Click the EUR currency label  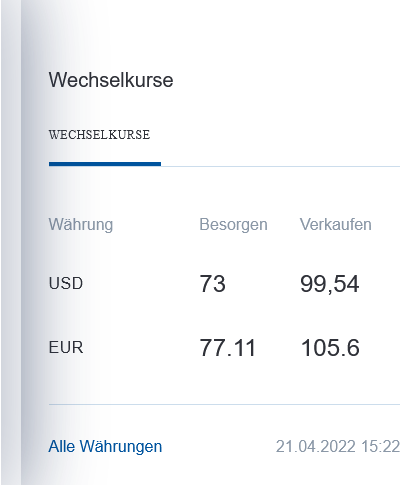click(66, 348)
